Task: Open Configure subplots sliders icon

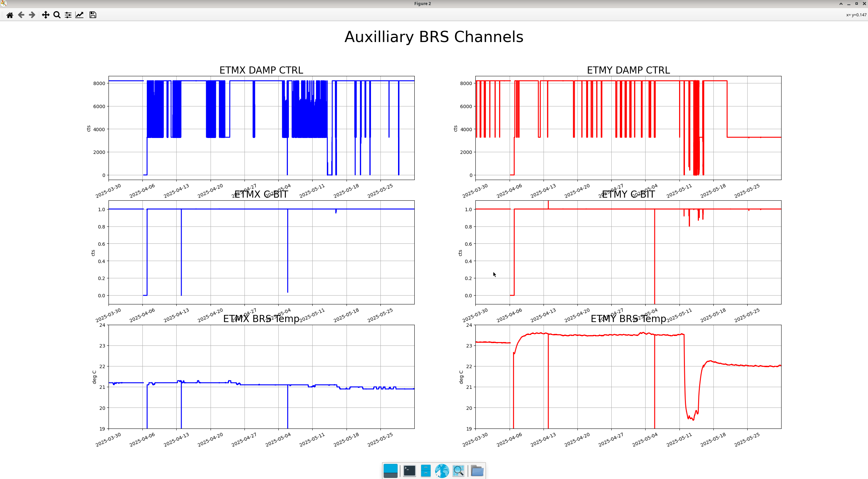Action: tap(68, 15)
